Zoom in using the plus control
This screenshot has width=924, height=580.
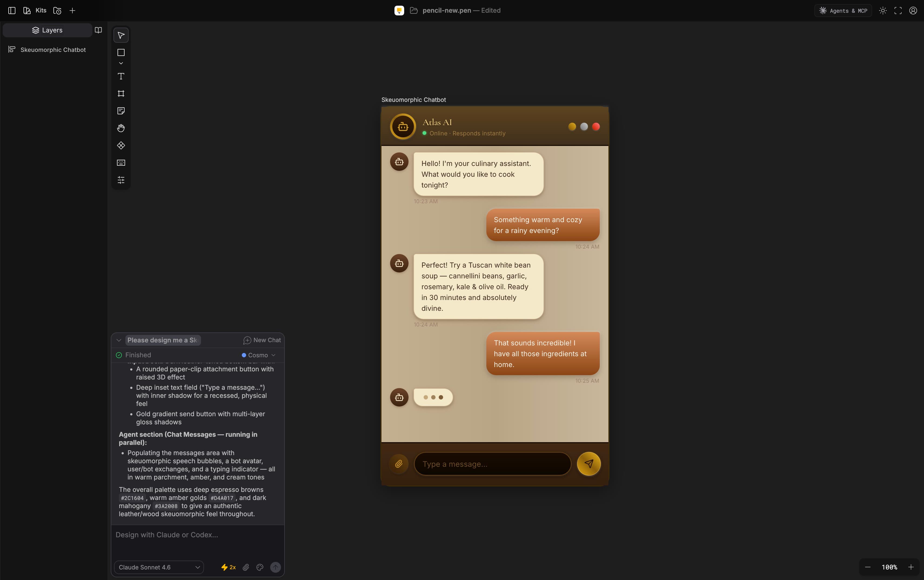point(911,567)
